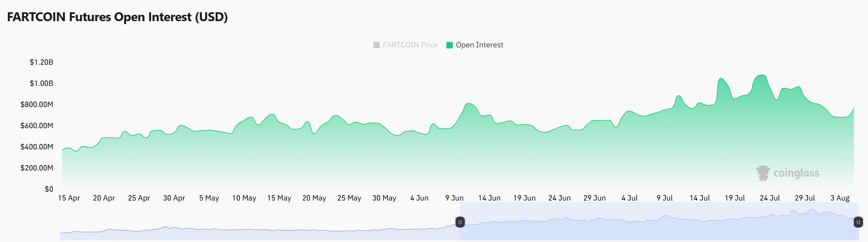Click the left range slider handle
The image size is (868, 242).
460,222
